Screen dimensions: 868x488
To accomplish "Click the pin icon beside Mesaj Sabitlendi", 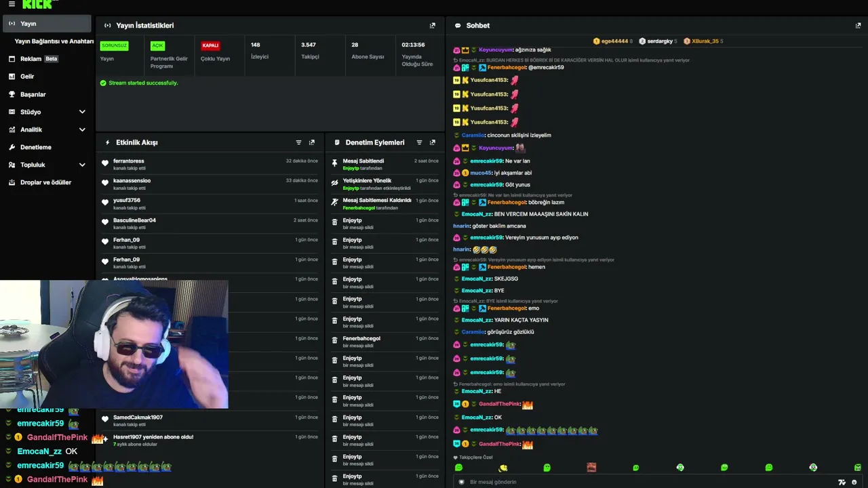I will [334, 163].
